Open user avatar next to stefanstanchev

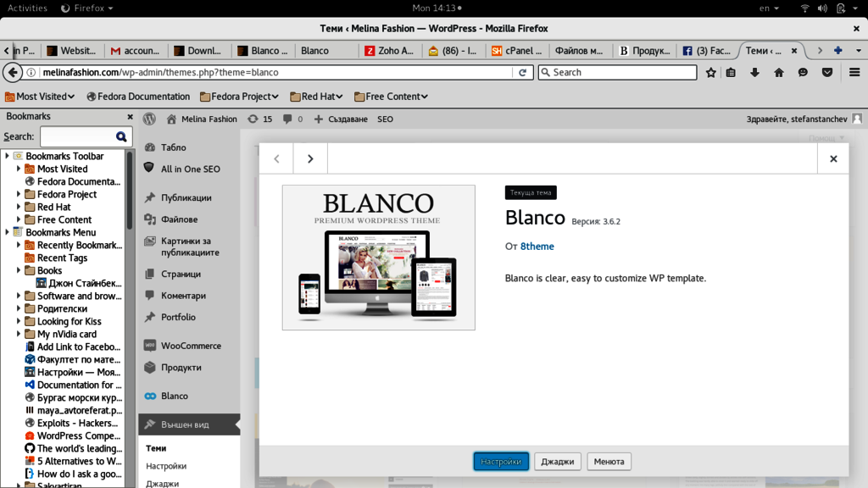tap(857, 119)
